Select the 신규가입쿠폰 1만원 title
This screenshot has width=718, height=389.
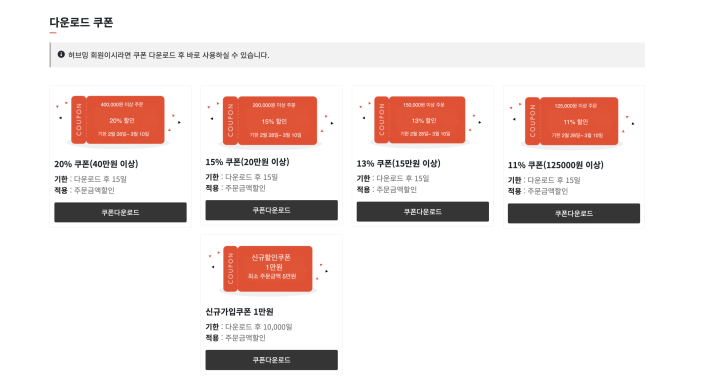[239, 312]
